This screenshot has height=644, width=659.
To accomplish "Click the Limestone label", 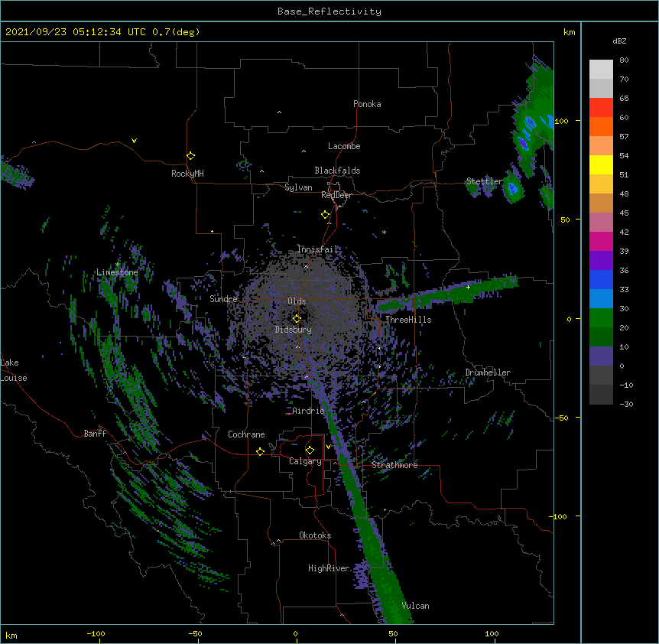I will (x=117, y=272).
